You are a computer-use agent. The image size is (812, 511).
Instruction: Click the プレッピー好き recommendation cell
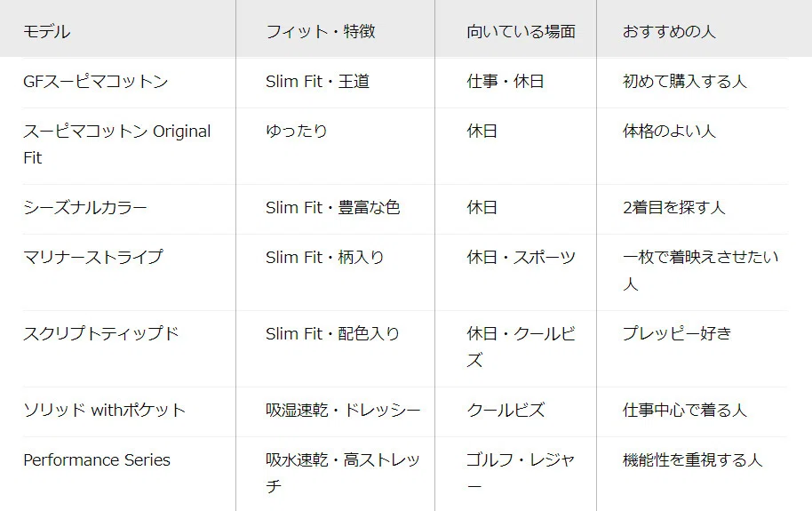click(x=677, y=334)
